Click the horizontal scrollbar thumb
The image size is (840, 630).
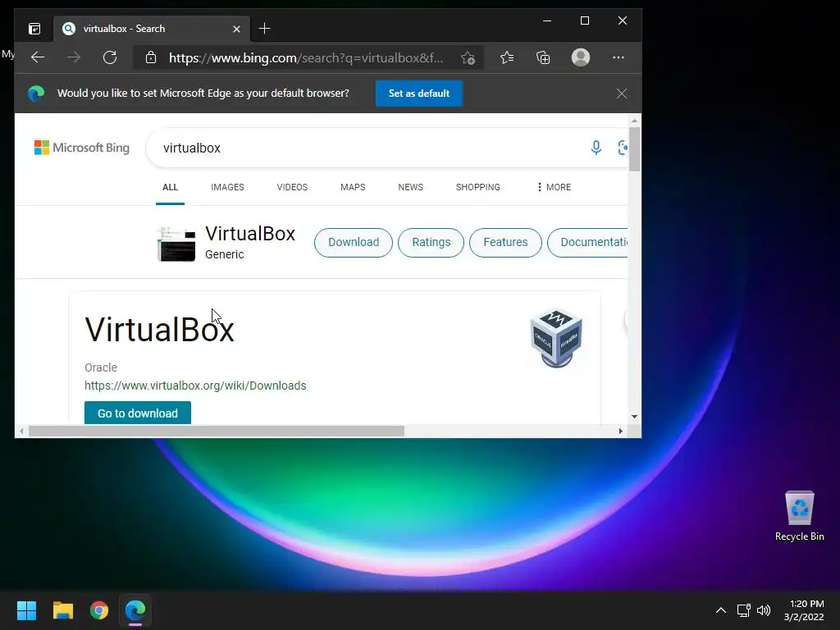point(217,431)
